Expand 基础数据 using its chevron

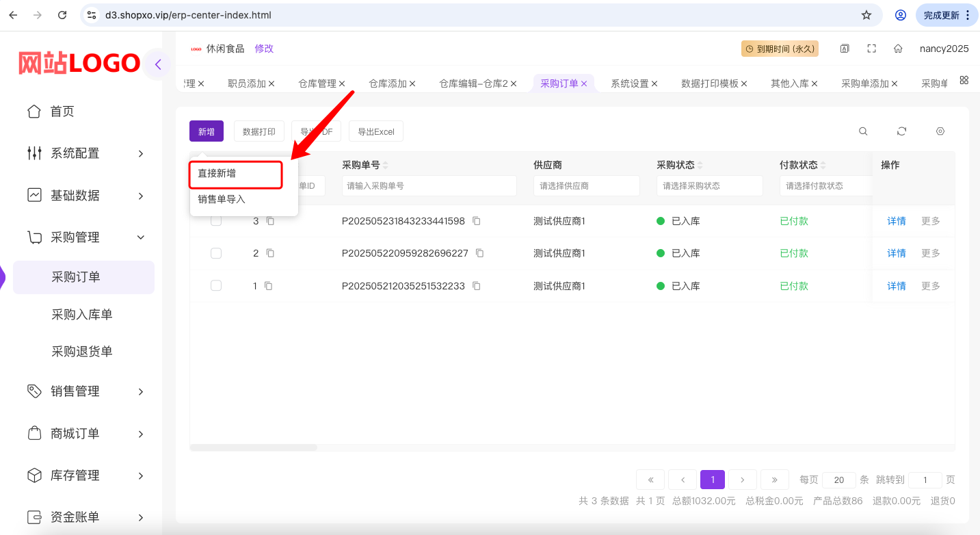pyautogui.click(x=141, y=196)
